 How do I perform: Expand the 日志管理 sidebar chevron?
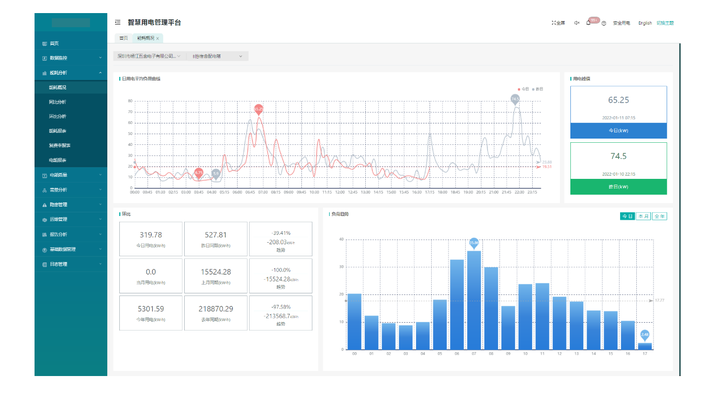[100, 264]
